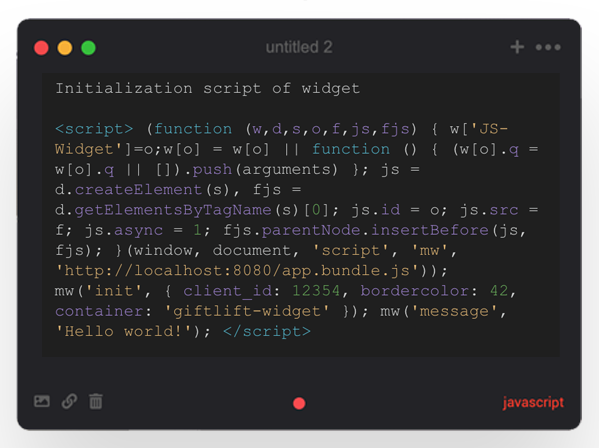Click the trash icon to delete the snippet
599x448 pixels.
[96, 401]
